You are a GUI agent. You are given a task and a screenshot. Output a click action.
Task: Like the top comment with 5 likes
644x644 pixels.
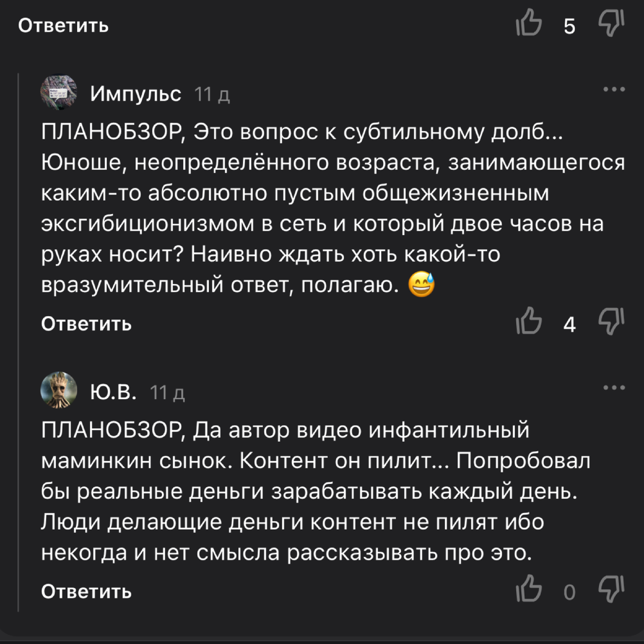coord(529,24)
